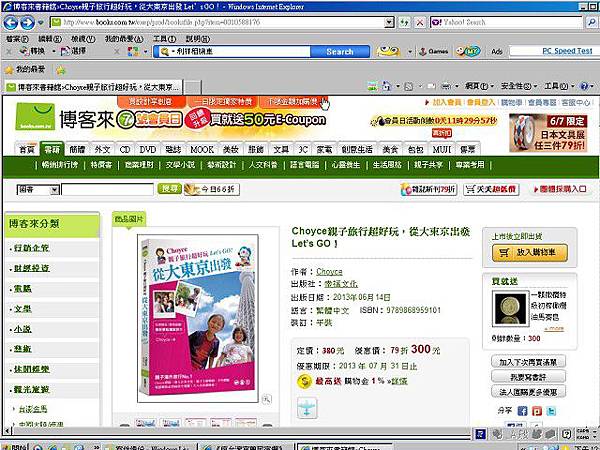Click the refresh icon beside address bar
Image resolution: width=600 pixels, height=450 pixels.
pos(404,23)
